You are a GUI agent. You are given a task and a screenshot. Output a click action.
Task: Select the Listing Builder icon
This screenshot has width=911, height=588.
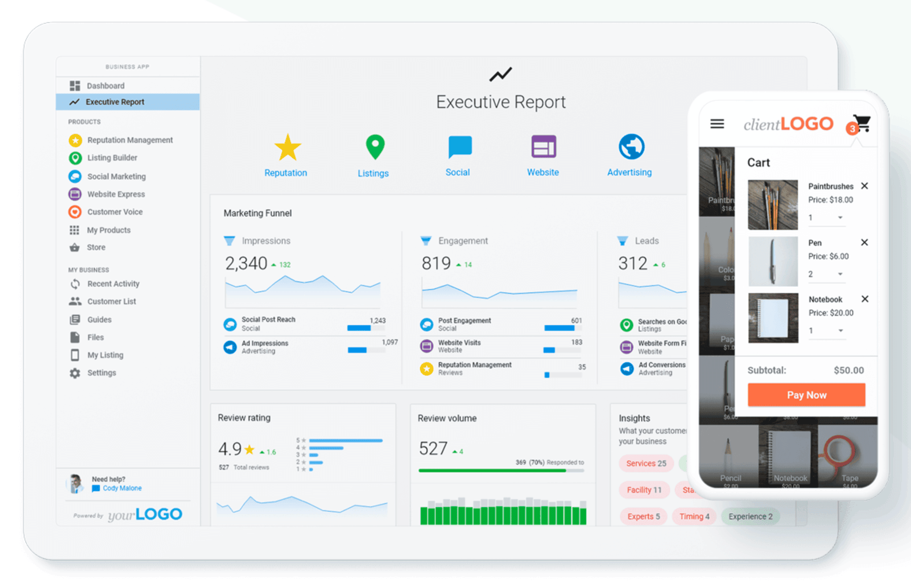(x=75, y=158)
